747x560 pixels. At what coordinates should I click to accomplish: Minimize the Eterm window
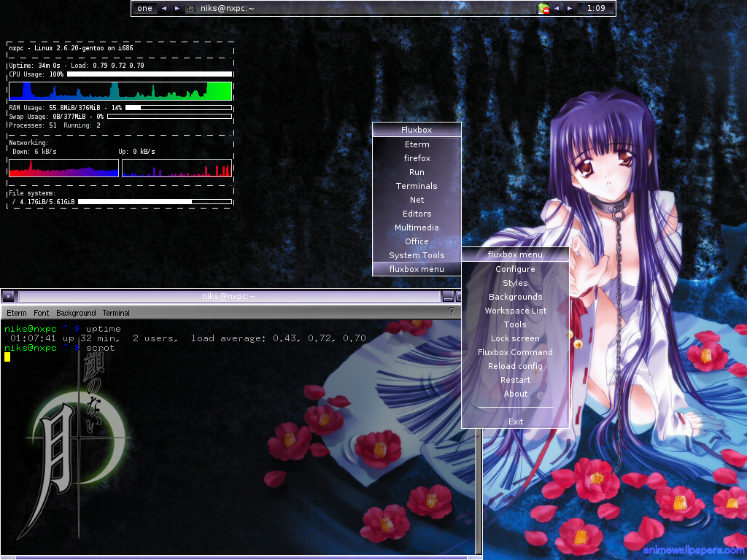[448, 297]
